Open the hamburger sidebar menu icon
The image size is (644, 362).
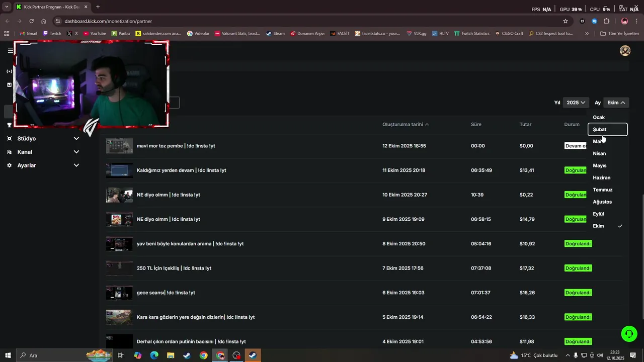coord(10,51)
